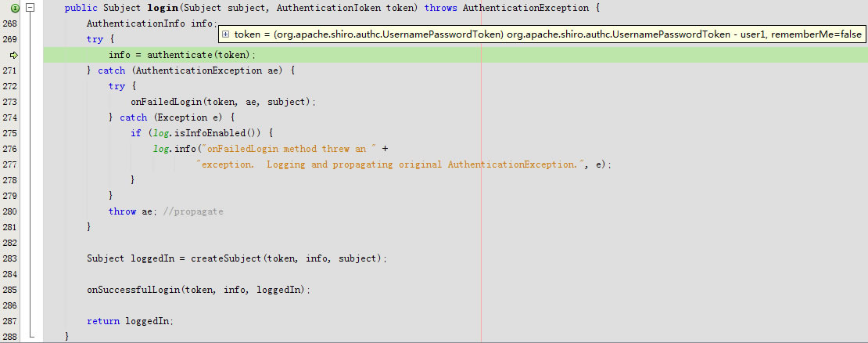
Task: Click 'rememberMe=false' in the debugger tooltip
Action: click(x=816, y=34)
